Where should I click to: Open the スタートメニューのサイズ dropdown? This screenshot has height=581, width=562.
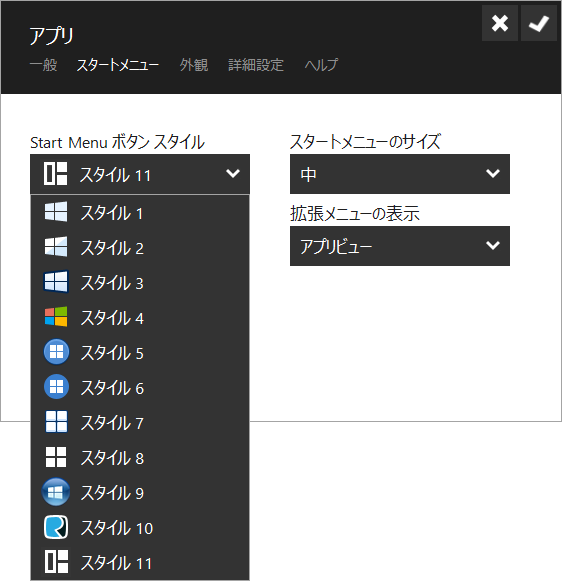pyautogui.click(x=400, y=174)
